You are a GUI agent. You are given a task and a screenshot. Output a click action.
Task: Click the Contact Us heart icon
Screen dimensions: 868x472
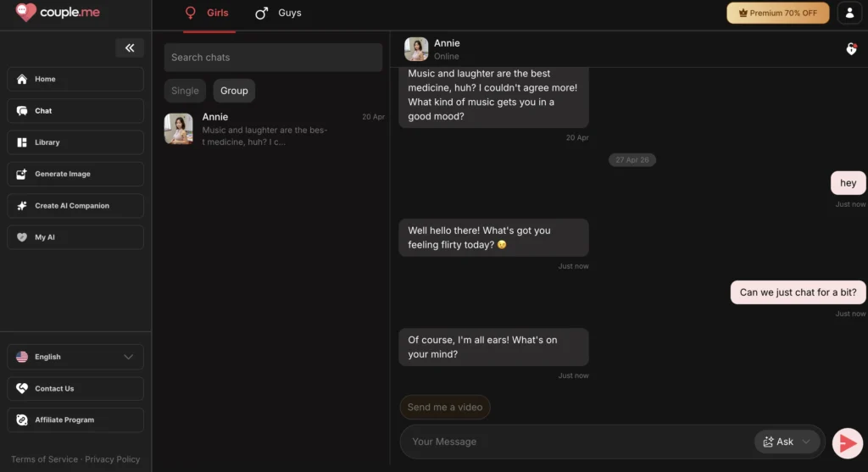21,388
